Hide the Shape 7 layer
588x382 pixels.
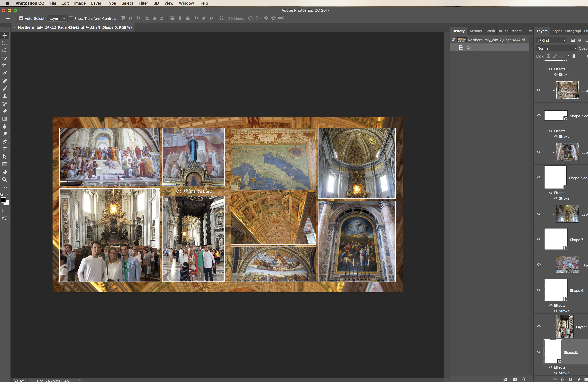pos(539,239)
